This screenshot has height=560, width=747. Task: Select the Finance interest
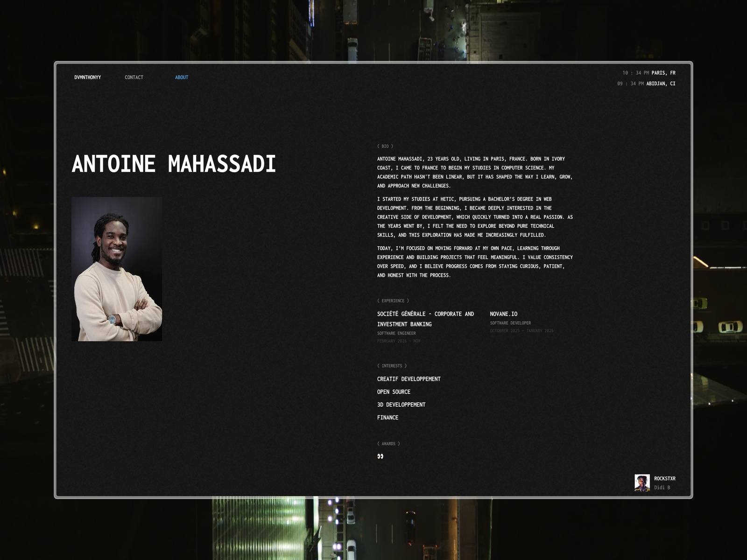click(x=388, y=418)
